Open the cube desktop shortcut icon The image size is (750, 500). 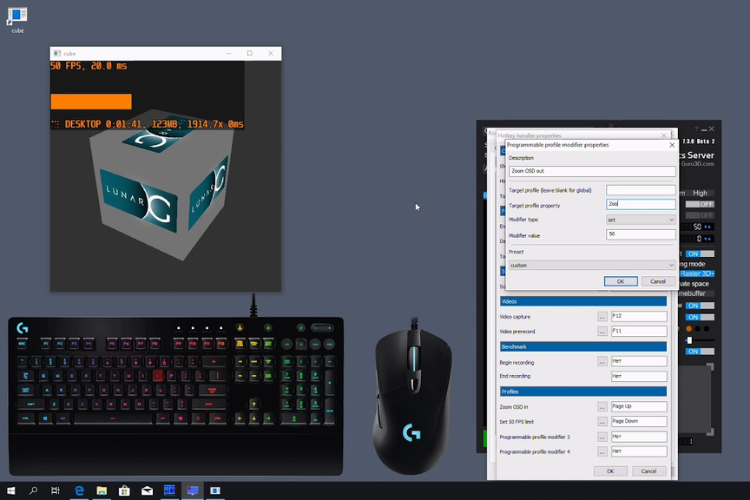coord(17,20)
